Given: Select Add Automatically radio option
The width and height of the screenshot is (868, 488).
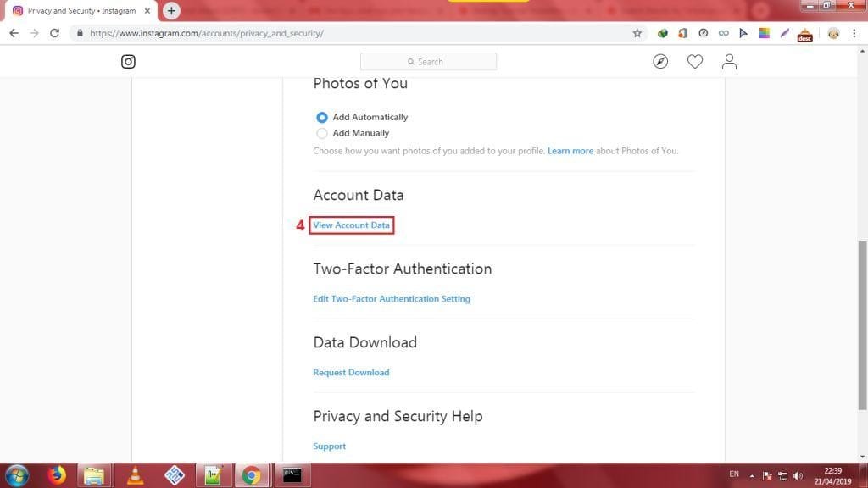Looking at the screenshot, I should (322, 118).
